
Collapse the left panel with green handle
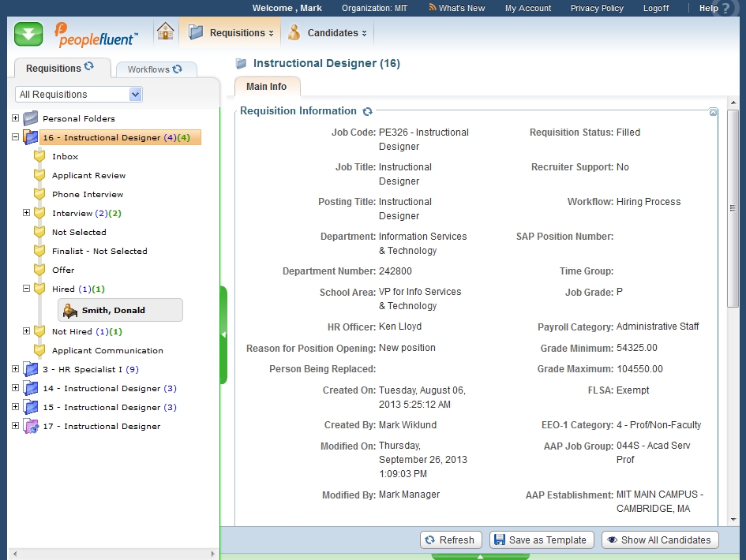click(x=223, y=334)
